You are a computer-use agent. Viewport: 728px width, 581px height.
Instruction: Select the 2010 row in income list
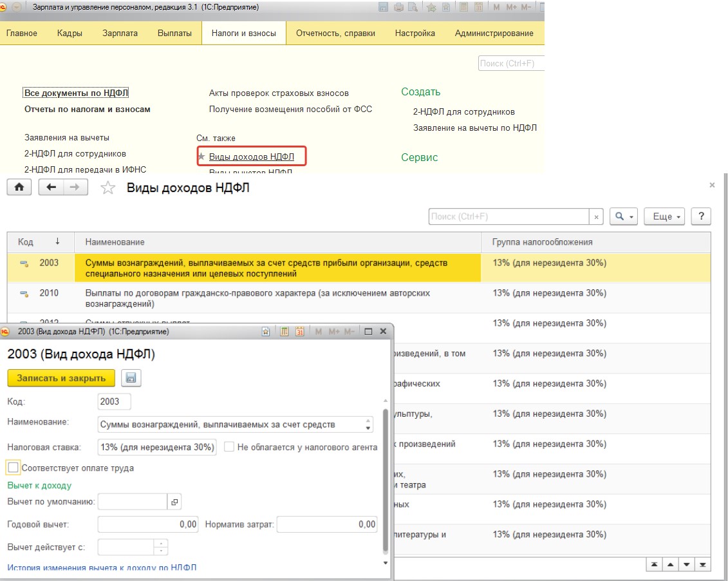pos(359,298)
